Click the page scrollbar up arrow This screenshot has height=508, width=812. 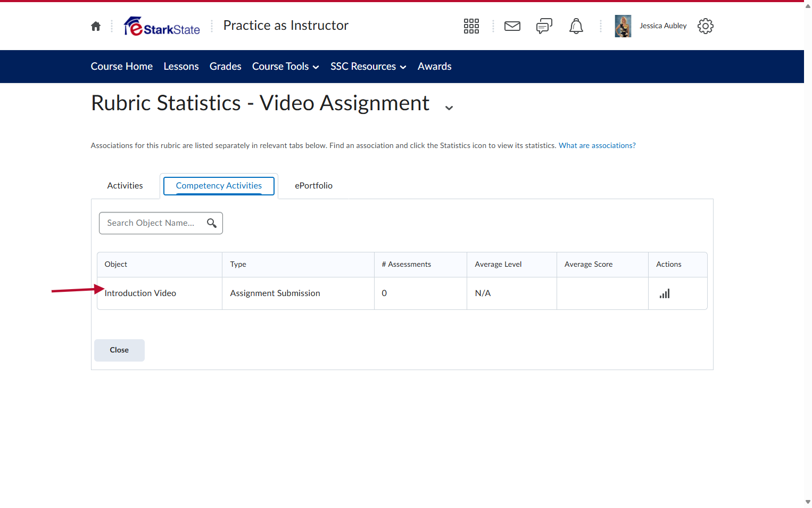(x=808, y=6)
